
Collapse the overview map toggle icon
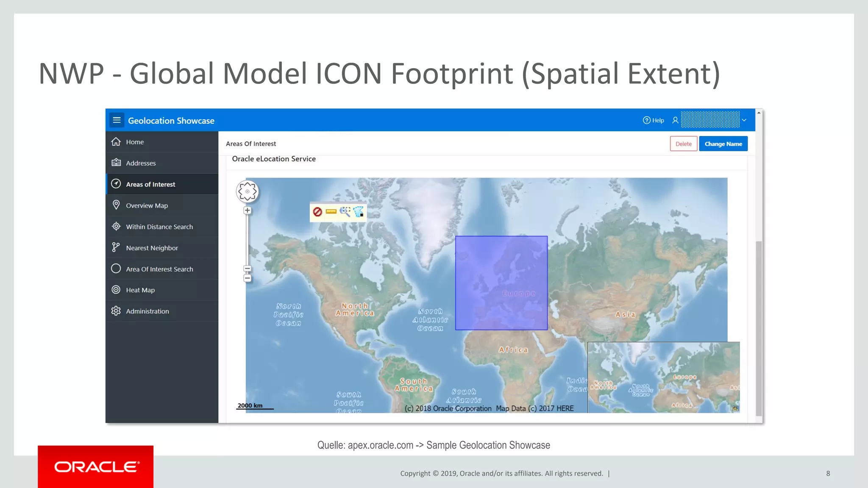(735, 408)
